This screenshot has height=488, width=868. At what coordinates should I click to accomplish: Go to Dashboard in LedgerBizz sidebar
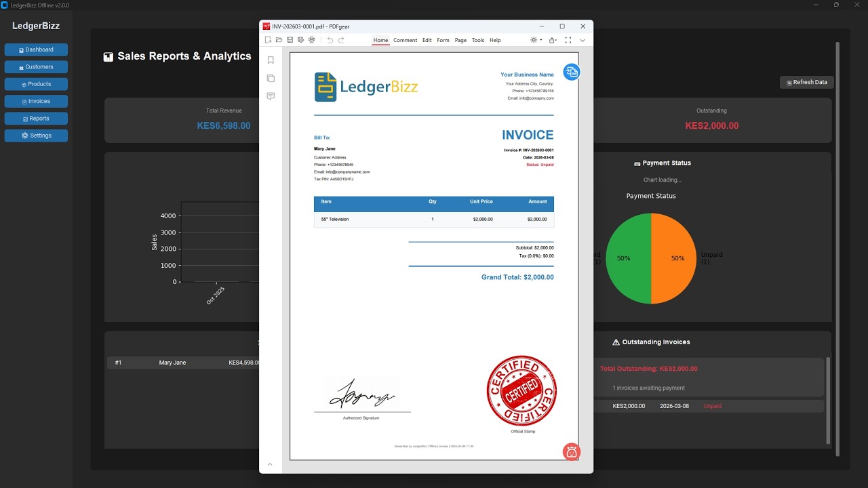36,49
